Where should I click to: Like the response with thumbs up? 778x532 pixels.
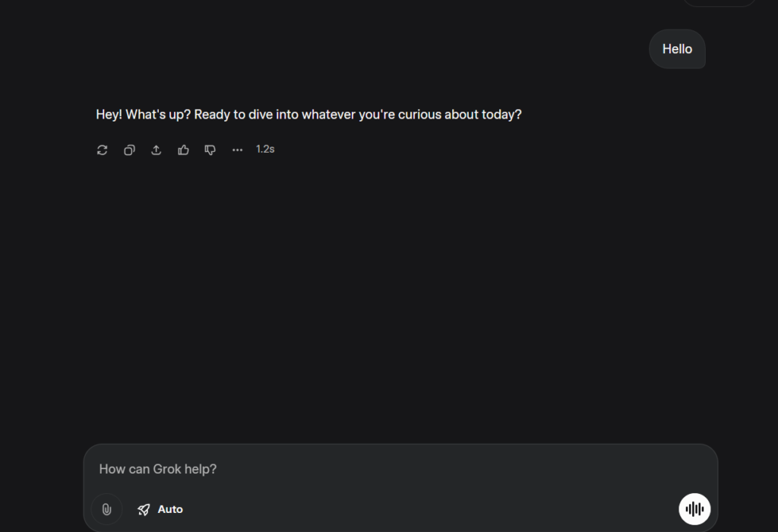[x=183, y=150]
